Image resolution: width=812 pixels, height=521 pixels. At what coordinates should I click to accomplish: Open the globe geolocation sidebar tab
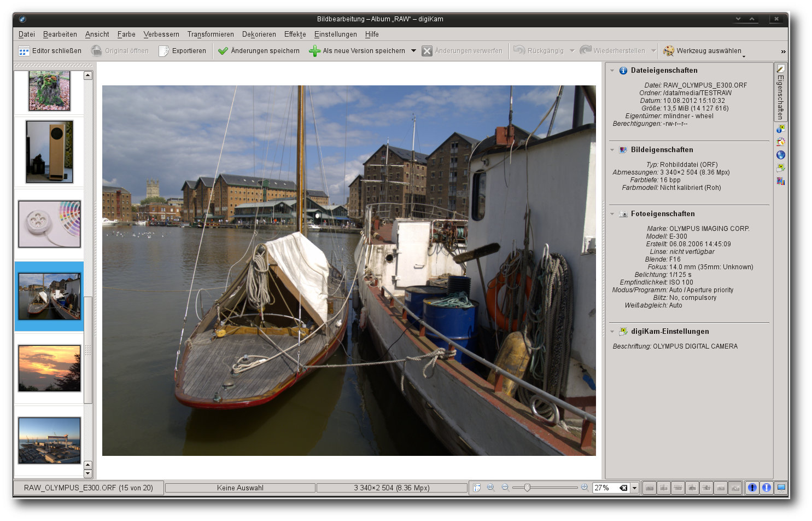(x=780, y=155)
